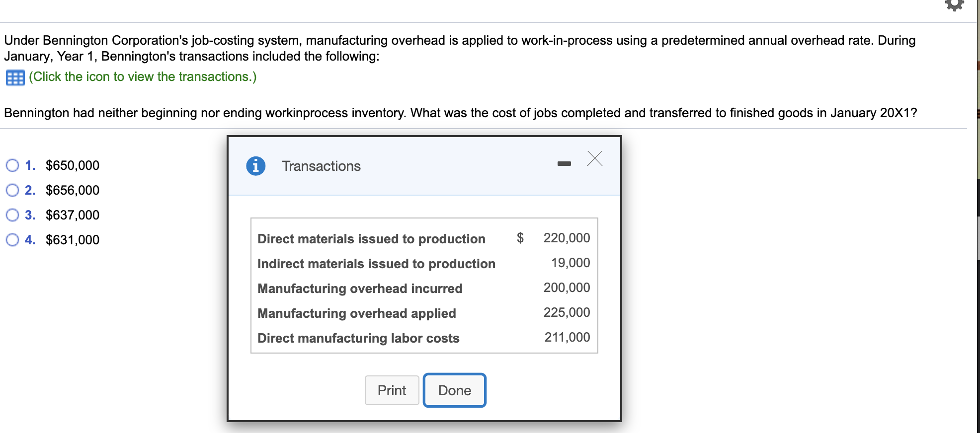The height and width of the screenshot is (433, 980).
Task: Close the Transactions dialog with X
Action: (x=595, y=158)
